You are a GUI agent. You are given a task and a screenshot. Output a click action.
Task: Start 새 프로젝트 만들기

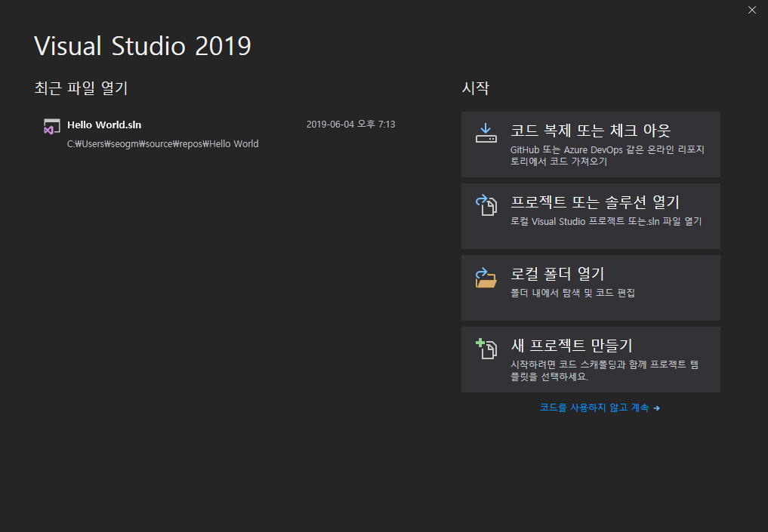pos(591,359)
